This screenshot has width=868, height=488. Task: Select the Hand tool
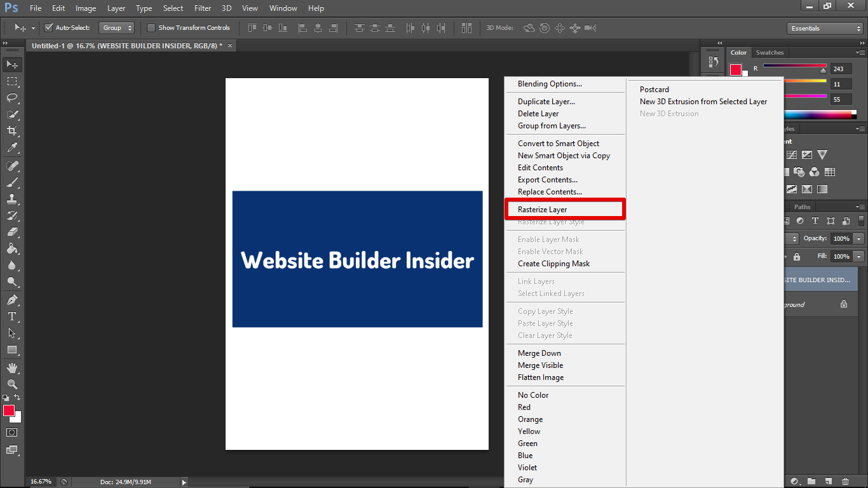[12, 368]
